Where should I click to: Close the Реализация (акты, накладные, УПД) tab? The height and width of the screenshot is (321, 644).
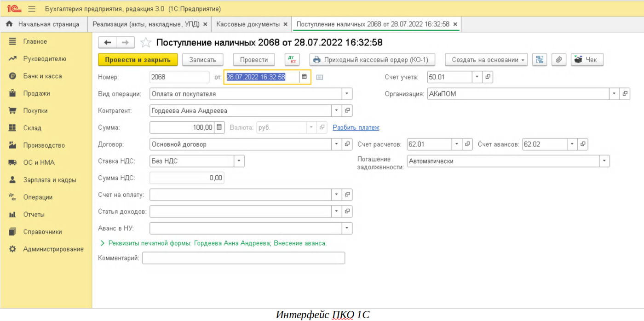[x=205, y=24]
